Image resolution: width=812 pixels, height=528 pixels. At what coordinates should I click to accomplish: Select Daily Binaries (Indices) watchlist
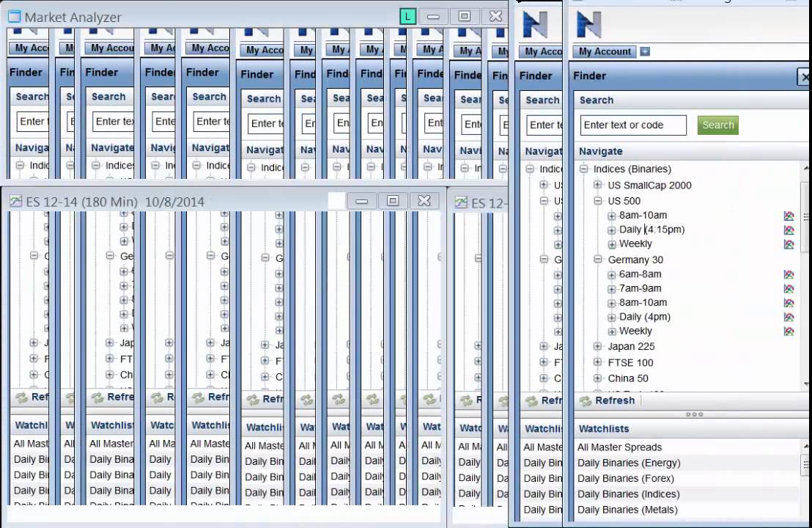point(628,494)
